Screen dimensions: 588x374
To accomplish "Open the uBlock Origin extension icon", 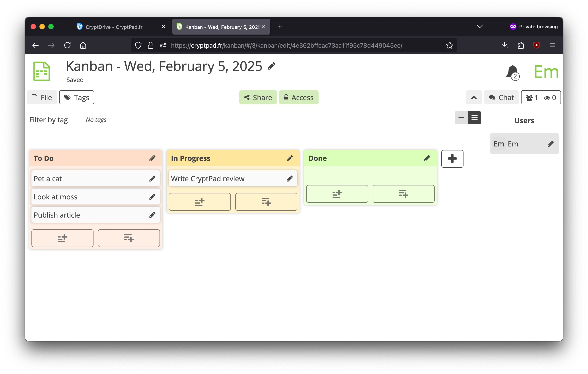I will (x=536, y=45).
